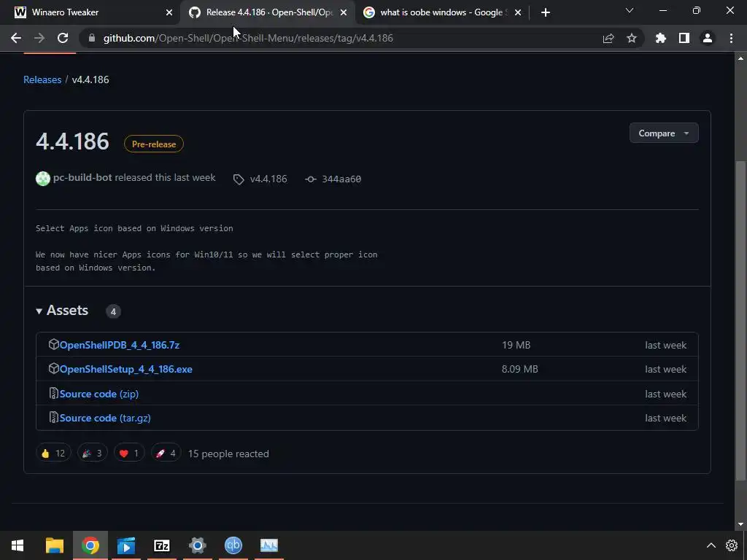Open the tab search chevron
This screenshot has height=560, width=747.
(x=630, y=10)
